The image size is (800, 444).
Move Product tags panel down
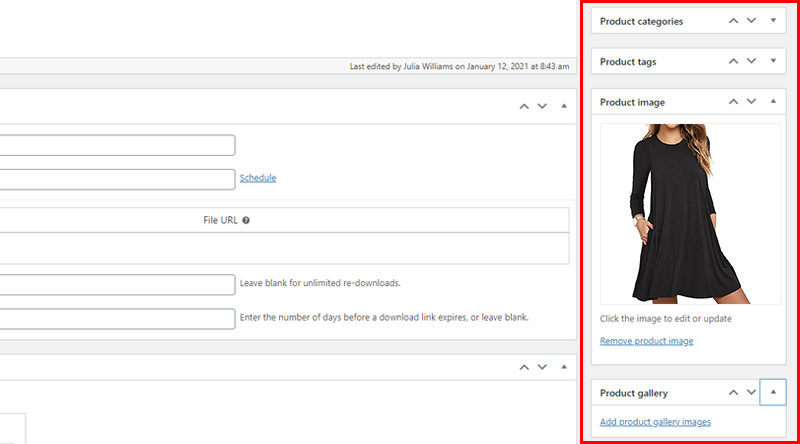[752, 61]
